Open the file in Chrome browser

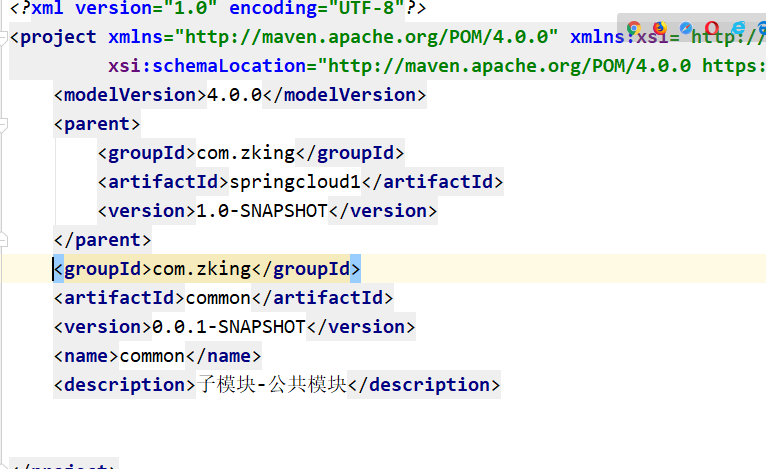tap(634, 29)
